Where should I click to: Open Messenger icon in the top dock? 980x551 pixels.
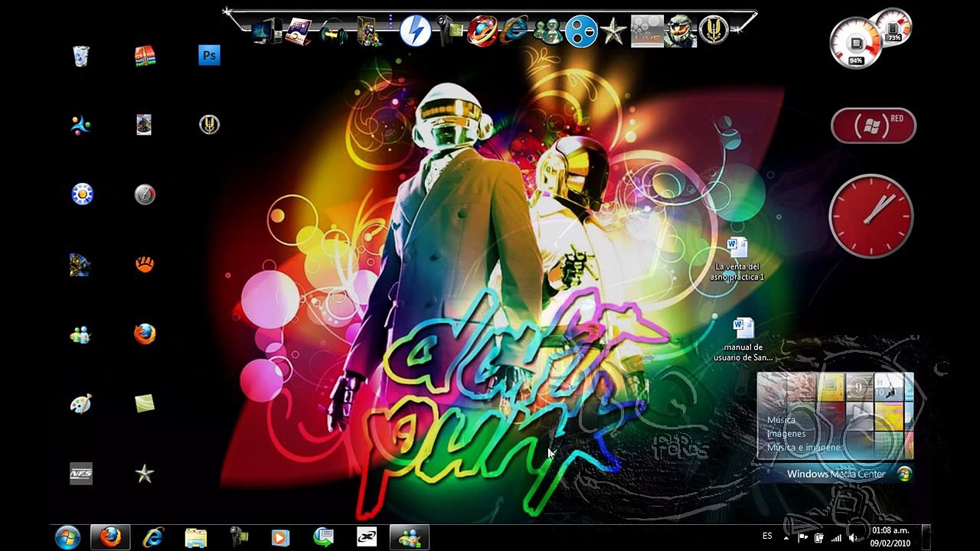tap(547, 31)
